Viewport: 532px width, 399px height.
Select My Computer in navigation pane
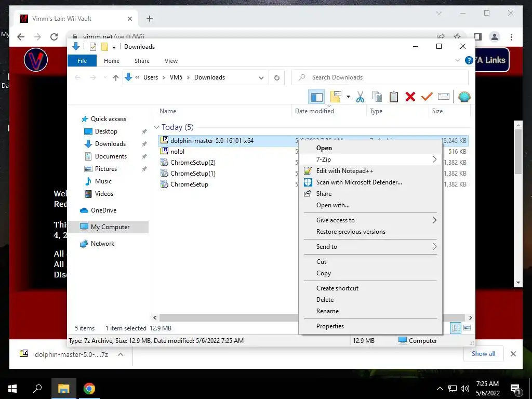[x=110, y=227]
